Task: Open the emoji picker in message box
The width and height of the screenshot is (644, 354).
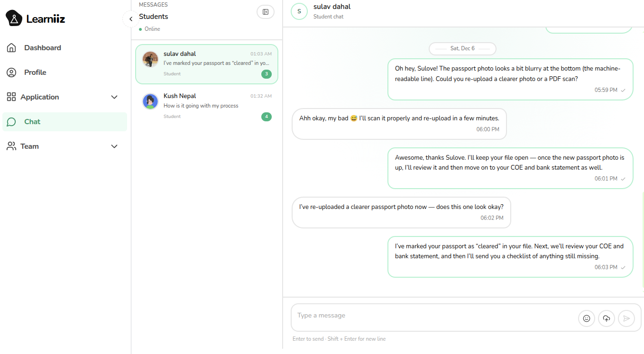Action: [587, 318]
